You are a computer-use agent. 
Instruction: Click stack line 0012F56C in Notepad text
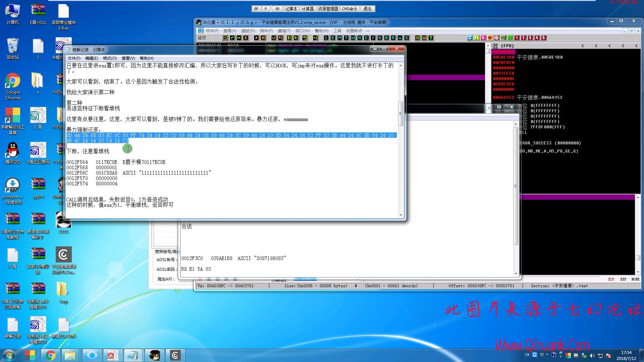click(x=139, y=173)
